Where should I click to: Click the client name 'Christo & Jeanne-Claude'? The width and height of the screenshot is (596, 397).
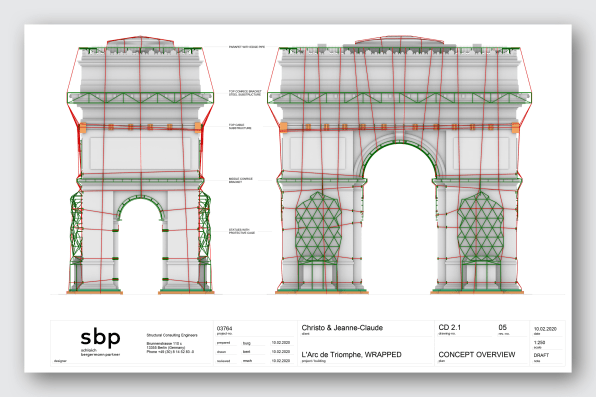(x=342, y=328)
